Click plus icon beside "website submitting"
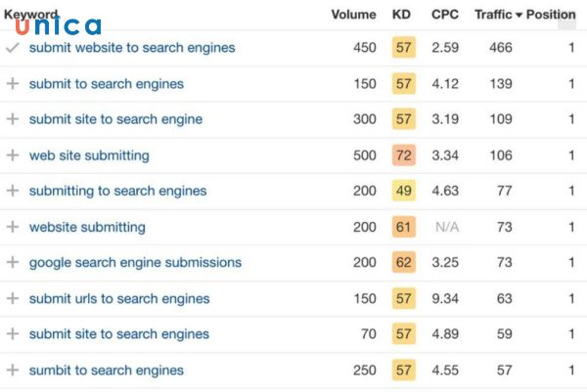 point(13,227)
